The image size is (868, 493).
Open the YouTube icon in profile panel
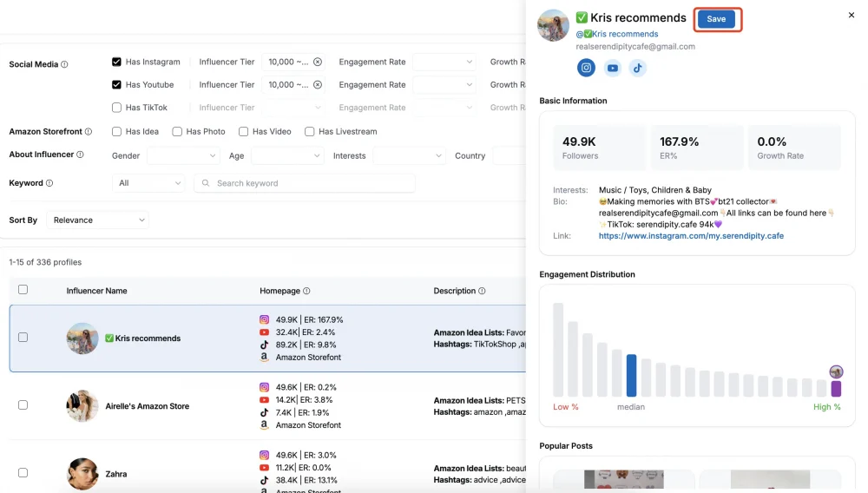612,68
